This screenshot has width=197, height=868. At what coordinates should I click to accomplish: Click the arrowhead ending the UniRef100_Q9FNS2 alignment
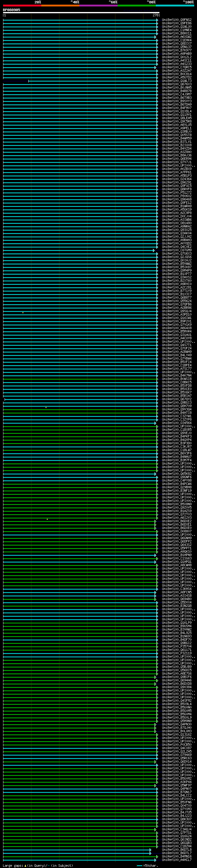click(157, 20)
